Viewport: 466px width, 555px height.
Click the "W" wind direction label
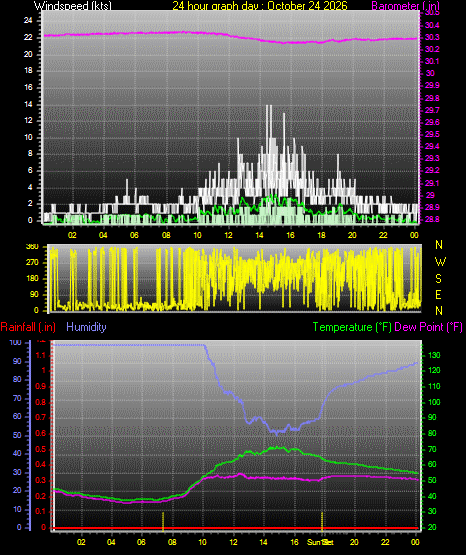[440, 262]
